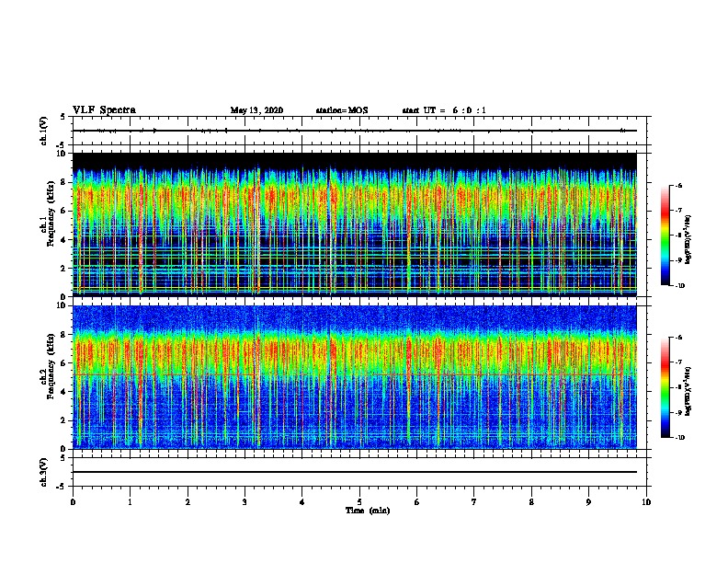Click the "ch.3(V)" axis label

tap(43, 472)
